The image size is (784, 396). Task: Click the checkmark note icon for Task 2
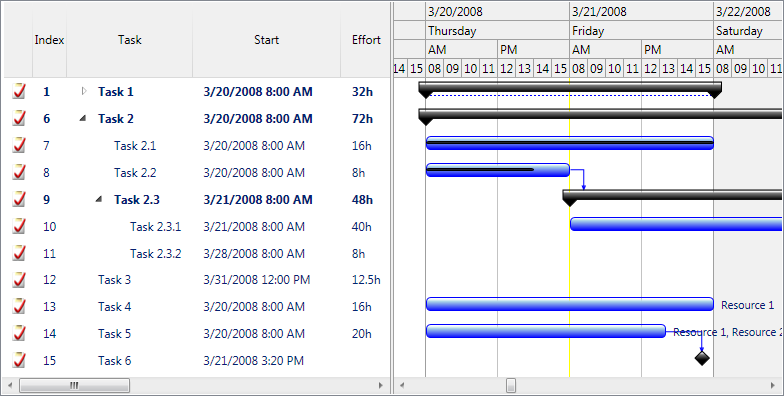tap(18, 118)
